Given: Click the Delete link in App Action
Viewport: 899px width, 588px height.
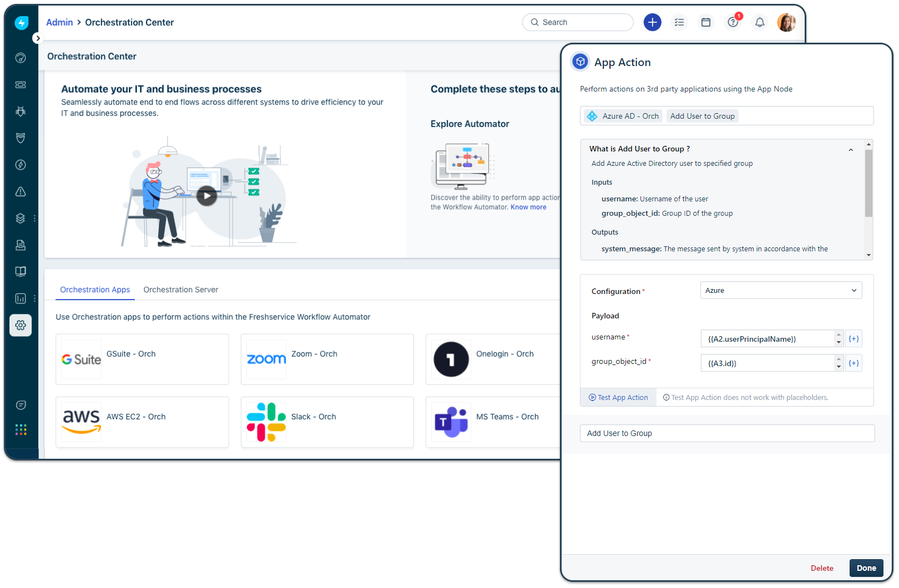Looking at the screenshot, I should click(x=822, y=568).
